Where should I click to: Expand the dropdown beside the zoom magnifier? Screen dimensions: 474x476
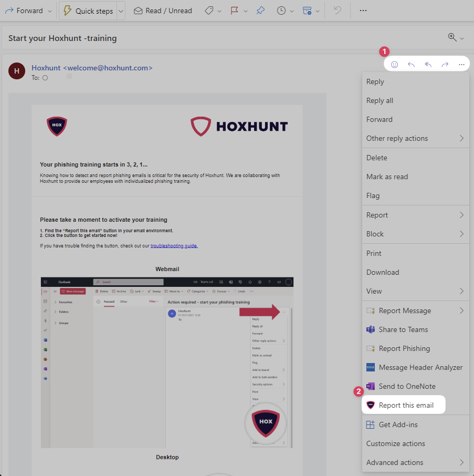coord(462,38)
